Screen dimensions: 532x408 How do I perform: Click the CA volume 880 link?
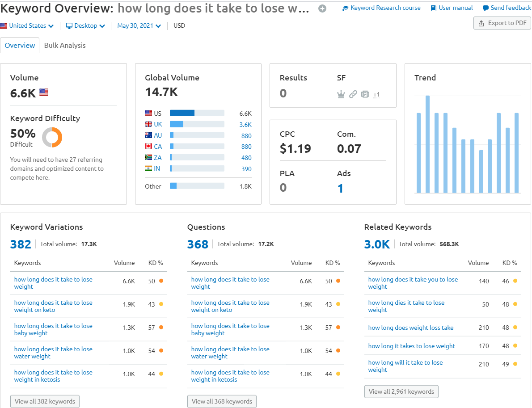click(x=246, y=147)
